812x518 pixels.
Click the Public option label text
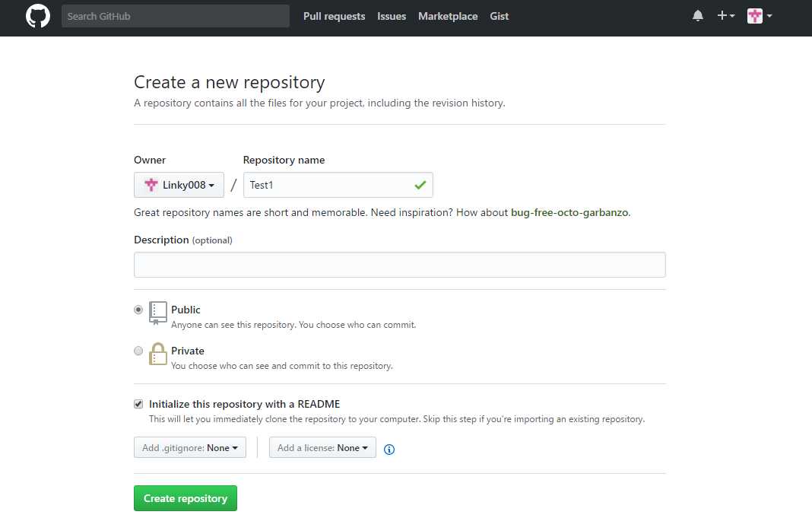(186, 310)
